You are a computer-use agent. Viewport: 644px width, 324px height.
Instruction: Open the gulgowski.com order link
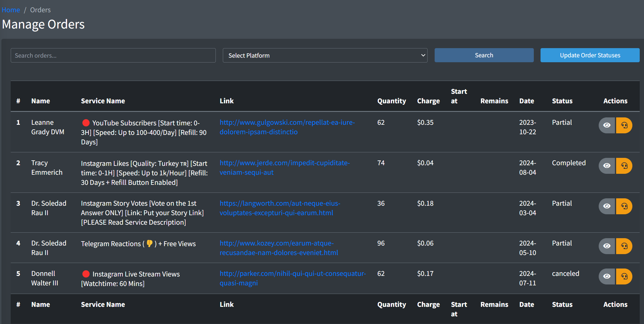[x=287, y=127]
